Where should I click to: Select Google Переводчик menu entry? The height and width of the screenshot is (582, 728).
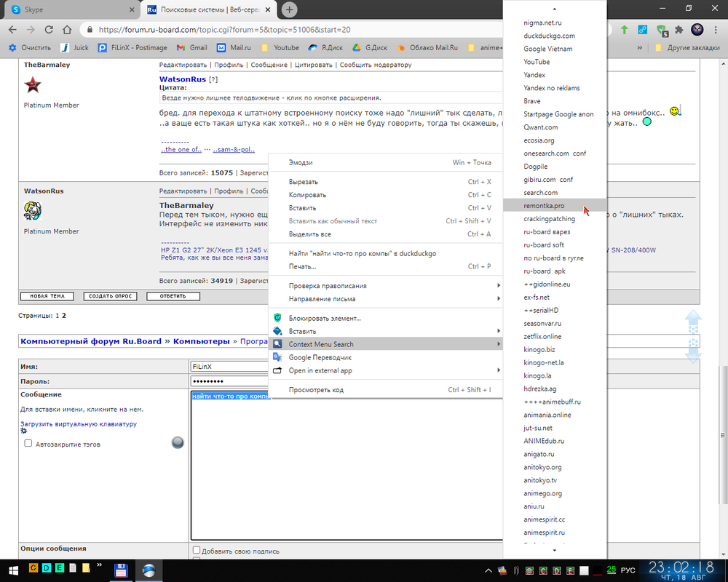coord(385,357)
